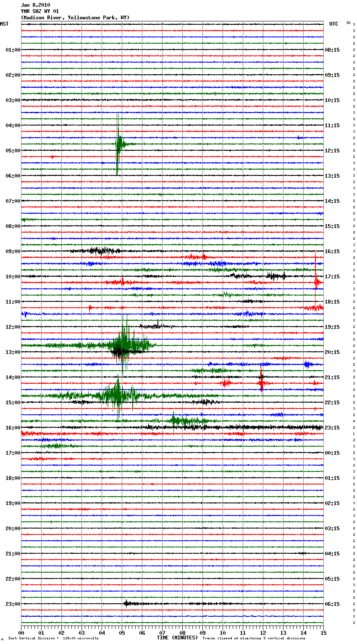
Task: Click the 'Traces clipped at plus/minus 5 vertical divisions' note
Action: click(254, 638)
